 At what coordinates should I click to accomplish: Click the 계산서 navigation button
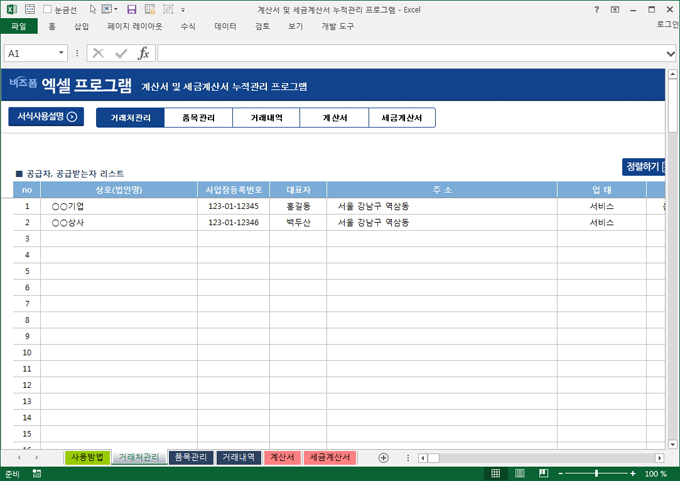[x=334, y=118]
